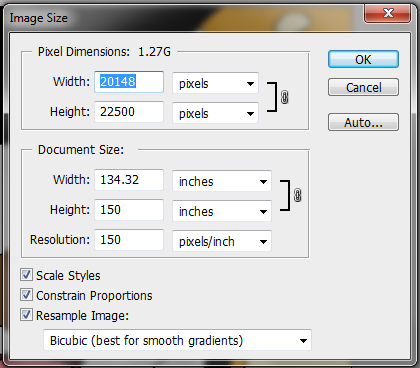Click the Resolution: label
This screenshot has height=368, width=420.
60,240
